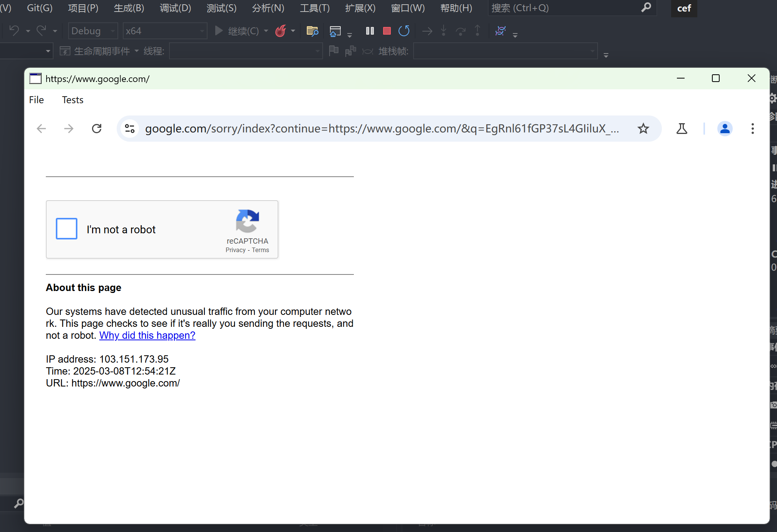Click the search magnifier icon in Visual Studio
Screen dimensions: 777x532
pyautogui.click(x=646, y=7)
